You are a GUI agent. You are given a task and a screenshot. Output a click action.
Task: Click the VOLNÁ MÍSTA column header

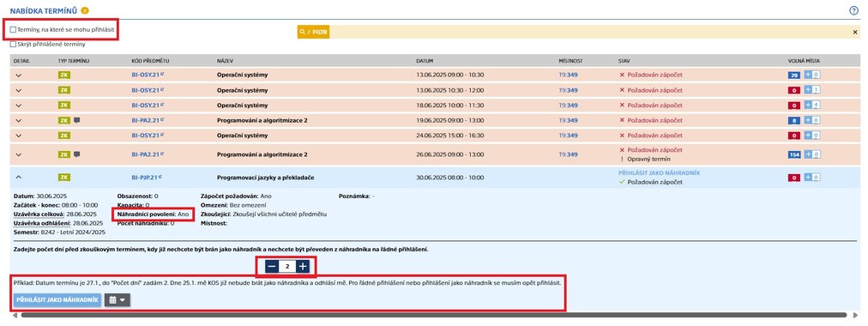[804, 60]
